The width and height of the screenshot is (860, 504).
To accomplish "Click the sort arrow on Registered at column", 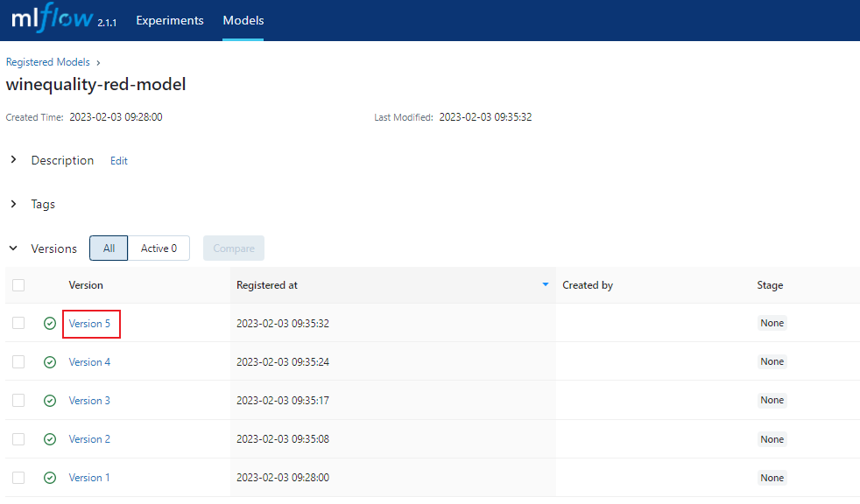I will [545, 284].
